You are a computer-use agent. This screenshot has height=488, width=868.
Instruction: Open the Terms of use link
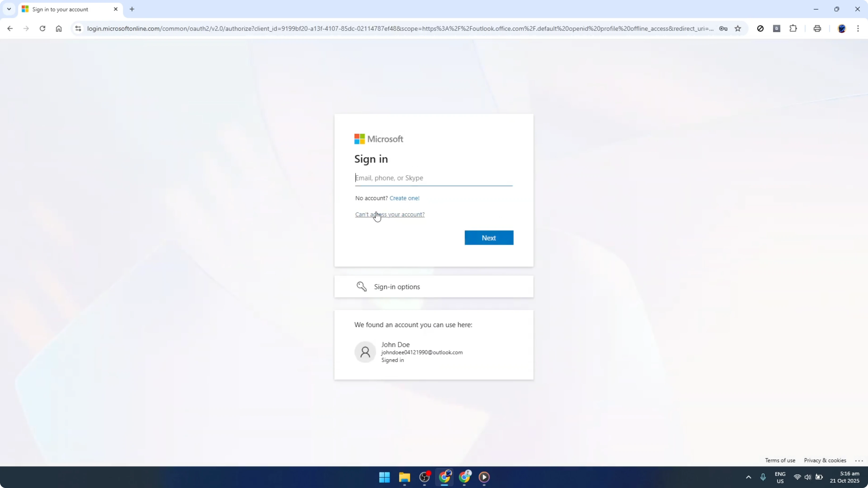pos(780,460)
